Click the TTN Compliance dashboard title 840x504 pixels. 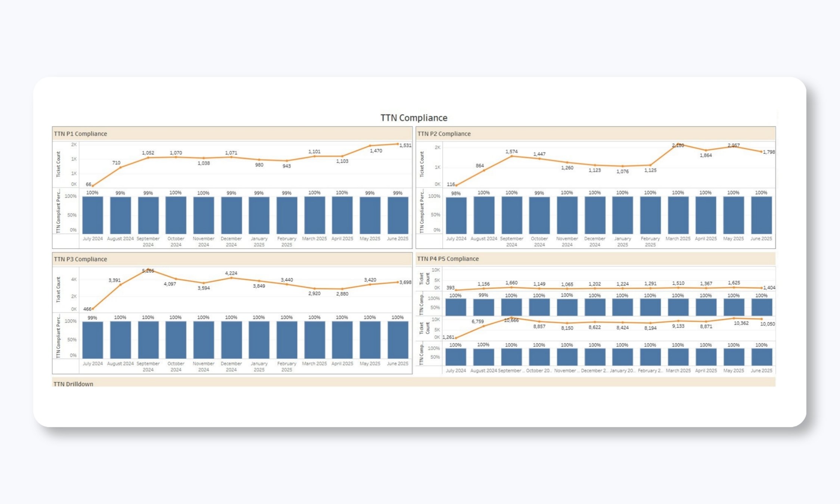point(414,118)
